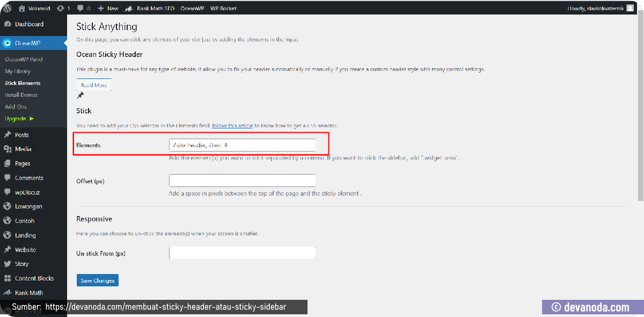Open the WordPress logo menu

[8, 8]
